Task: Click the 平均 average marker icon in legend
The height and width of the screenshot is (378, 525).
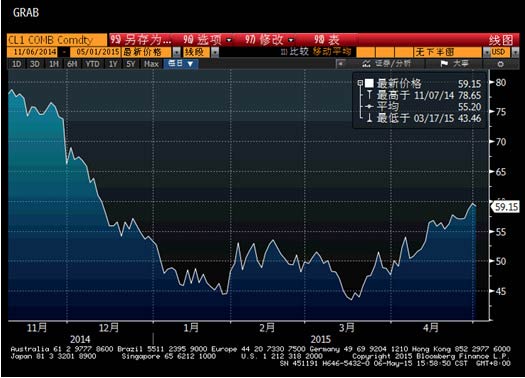Action: (x=369, y=106)
